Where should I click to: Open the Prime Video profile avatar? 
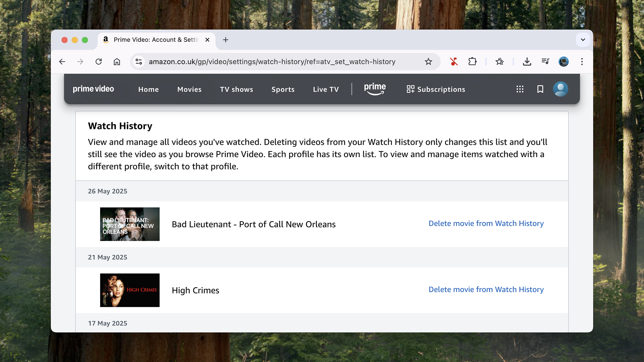click(560, 89)
